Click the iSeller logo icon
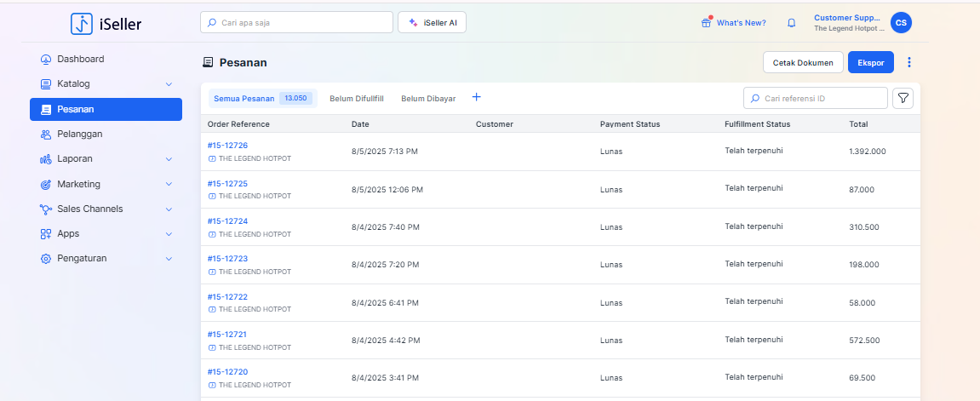Screen dimensions: 980x401 (82, 24)
